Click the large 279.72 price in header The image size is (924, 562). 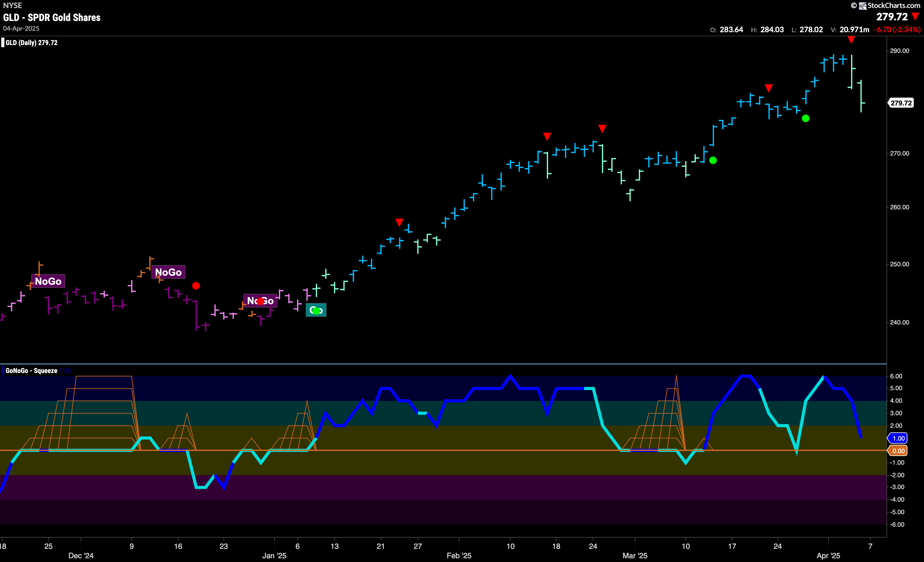(892, 17)
